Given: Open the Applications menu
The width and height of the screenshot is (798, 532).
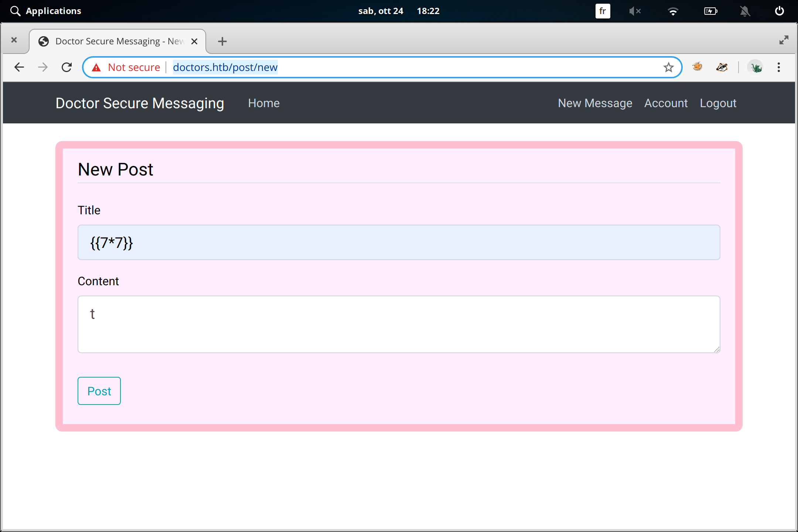Looking at the screenshot, I should [46, 11].
